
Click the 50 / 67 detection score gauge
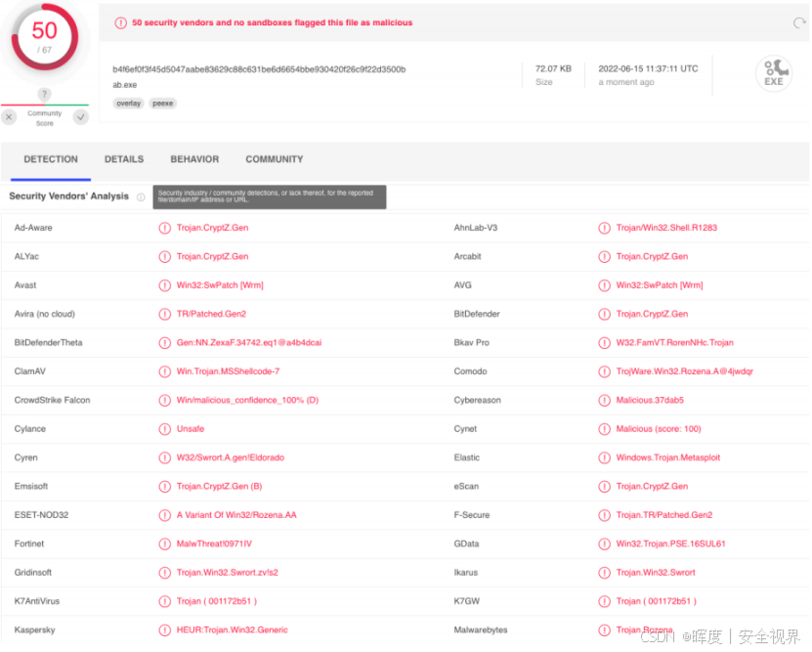[45, 37]
